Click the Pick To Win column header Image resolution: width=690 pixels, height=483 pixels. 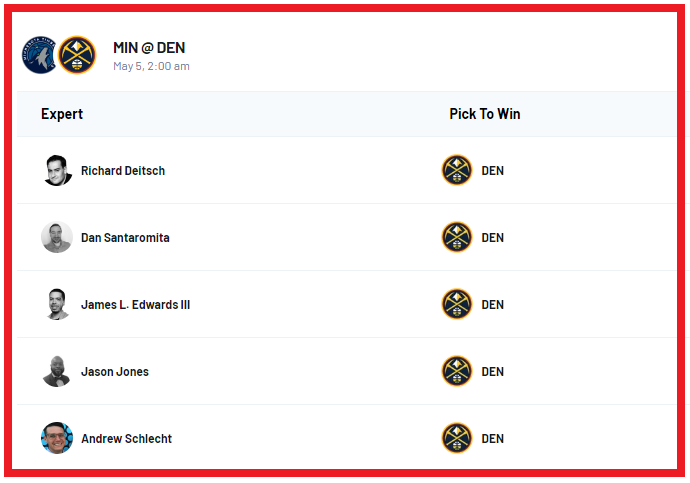(x=485, y=114)
